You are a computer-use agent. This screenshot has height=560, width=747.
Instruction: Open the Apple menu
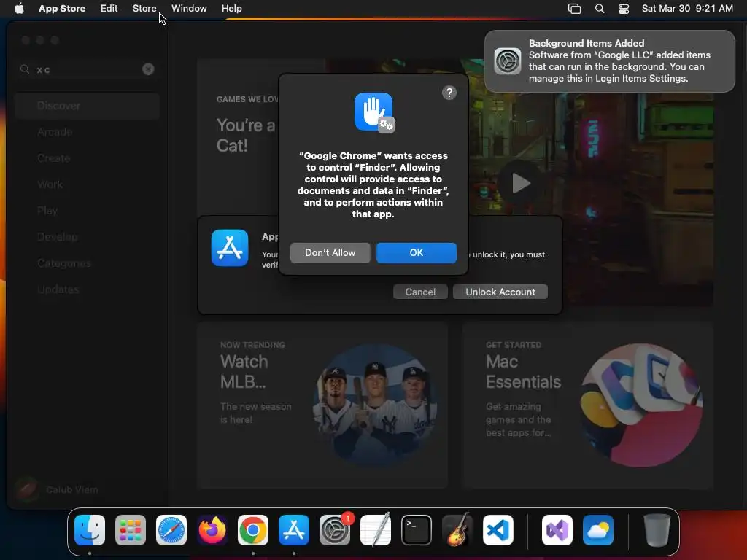pos(19,8)
